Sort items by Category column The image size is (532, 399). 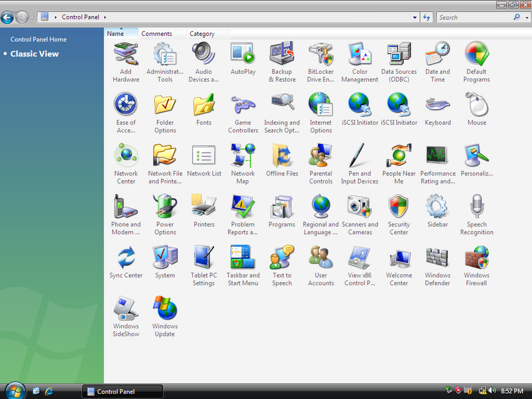pyautogui.click(x=202, y=34)
